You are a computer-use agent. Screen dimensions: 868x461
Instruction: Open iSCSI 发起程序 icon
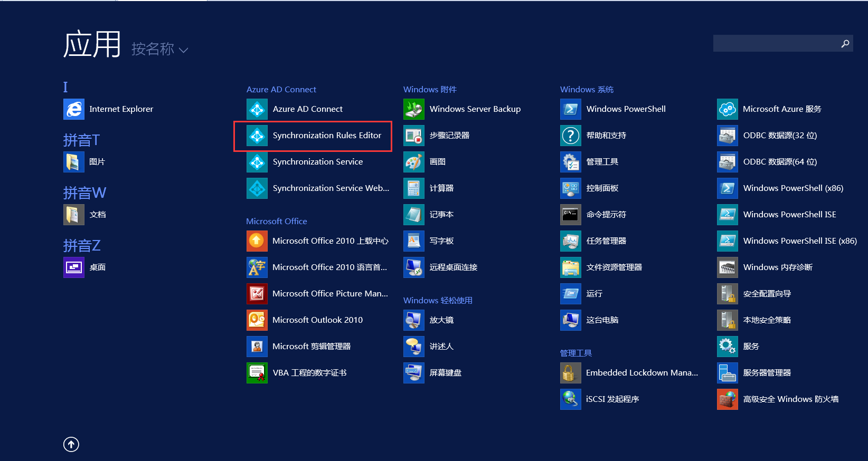pyautogui.click(x=571, y=399)
